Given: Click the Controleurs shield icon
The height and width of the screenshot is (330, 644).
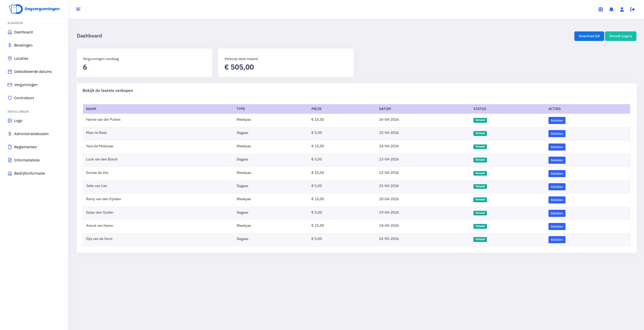Looking at the screenshot, I should 10,98.
